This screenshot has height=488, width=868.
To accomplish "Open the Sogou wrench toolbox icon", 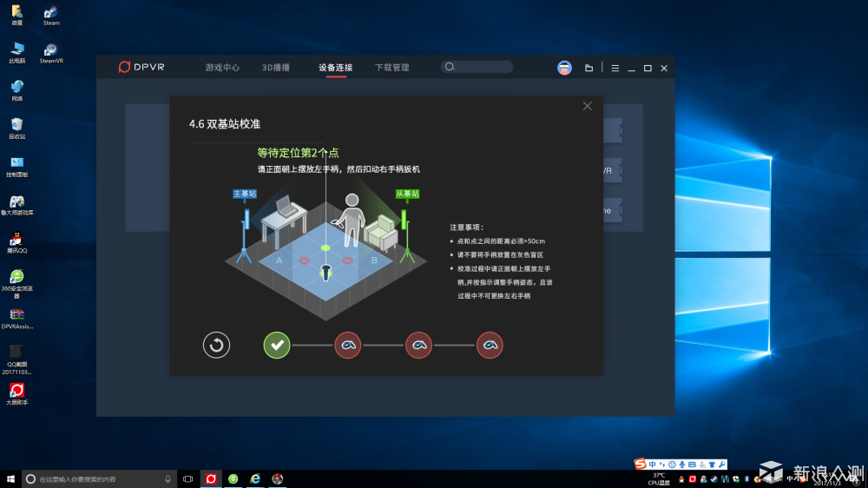I will [x=722, y=465].
